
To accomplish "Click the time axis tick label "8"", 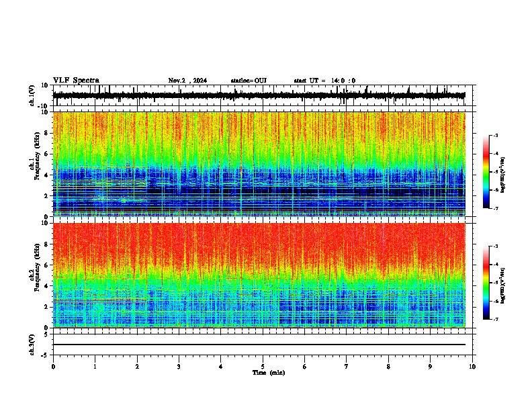I will point(388,367).
